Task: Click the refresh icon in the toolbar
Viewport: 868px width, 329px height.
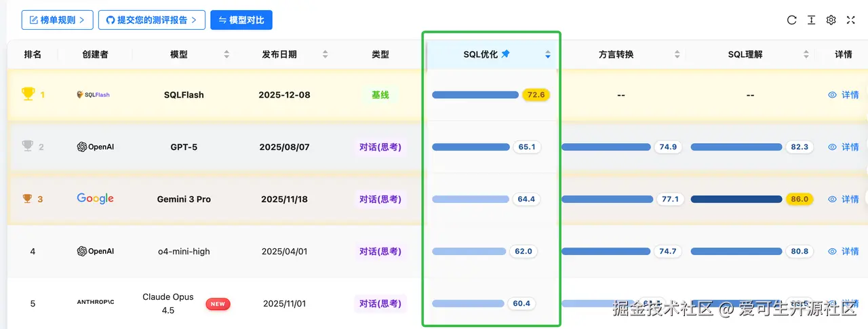Action: [x=791, y=20]
